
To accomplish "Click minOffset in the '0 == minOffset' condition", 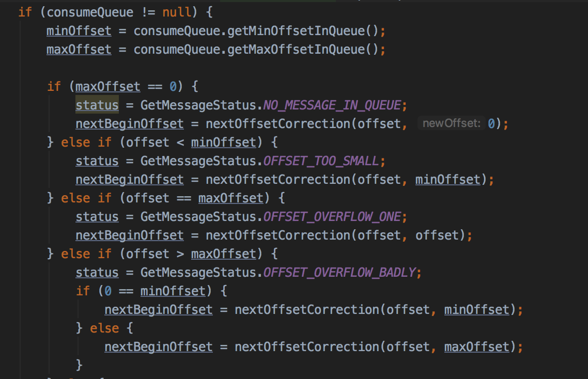I will 173,291.
